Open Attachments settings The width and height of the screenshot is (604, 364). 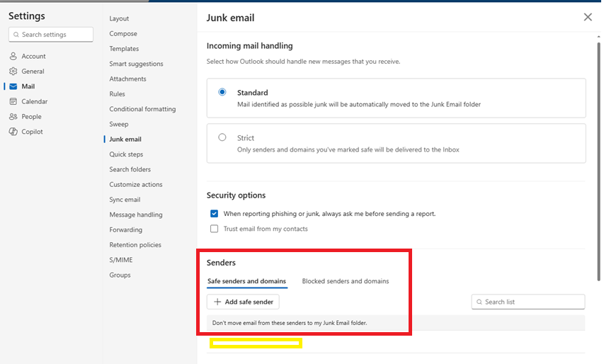(x=128, y=79)
